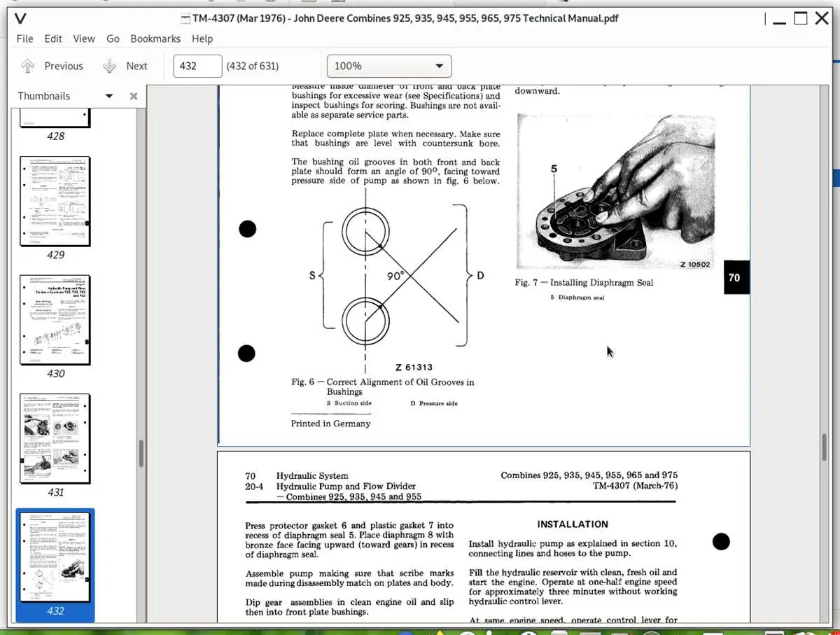Click the page number field showing 432
The image size is (840, 635).
(x=197, y=66)
